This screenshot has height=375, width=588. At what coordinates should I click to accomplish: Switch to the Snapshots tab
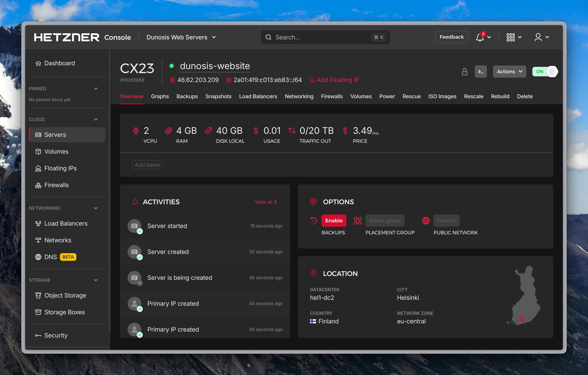(x=219, y=96)
